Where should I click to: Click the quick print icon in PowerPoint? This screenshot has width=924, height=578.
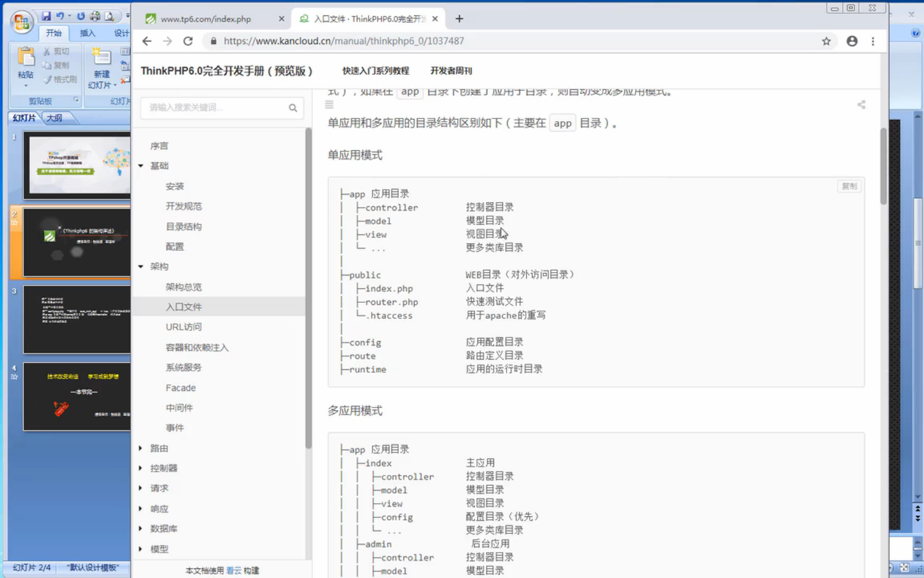click(95, 16)
